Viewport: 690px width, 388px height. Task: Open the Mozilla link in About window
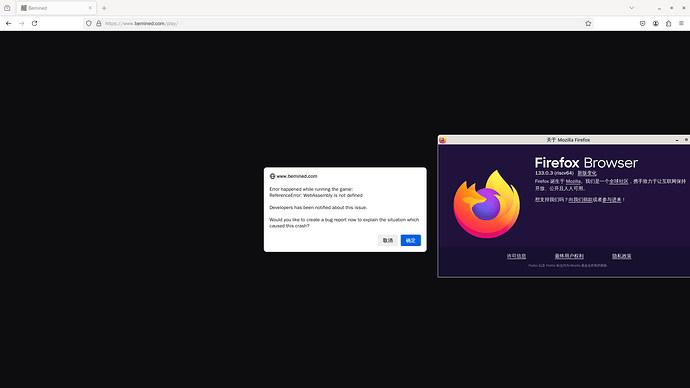click(573, 181)
